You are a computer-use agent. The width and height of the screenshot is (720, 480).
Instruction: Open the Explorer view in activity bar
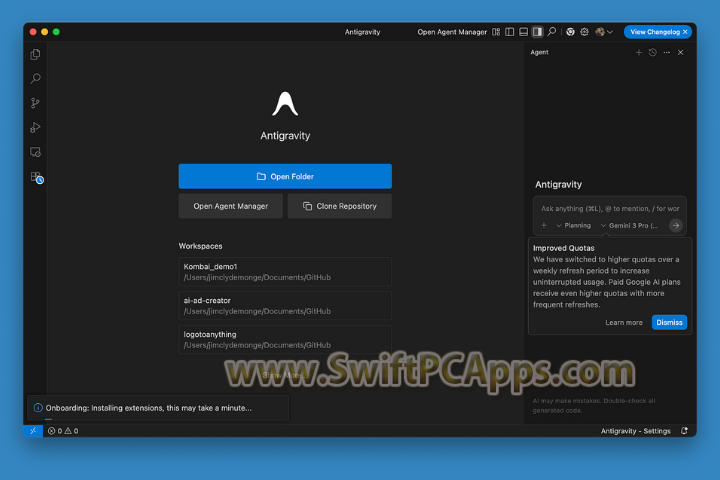point(35,54)
